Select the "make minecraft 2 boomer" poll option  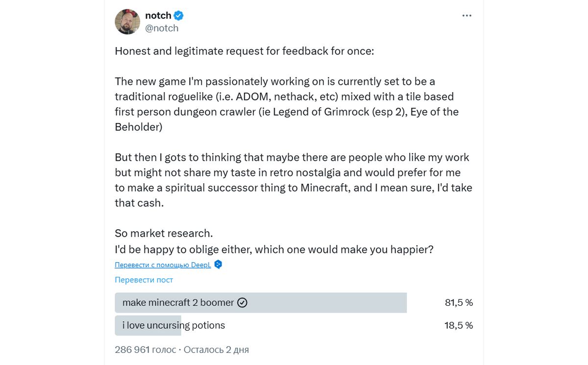click(x=178, y=303)
